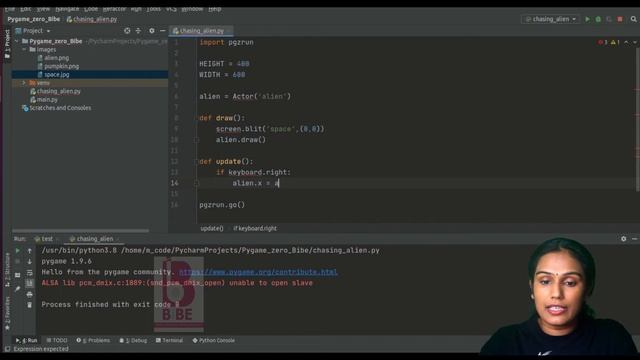Run chasing_alien from the top toolbar
This screenshot has width=640, height=360.
(587, 19)
